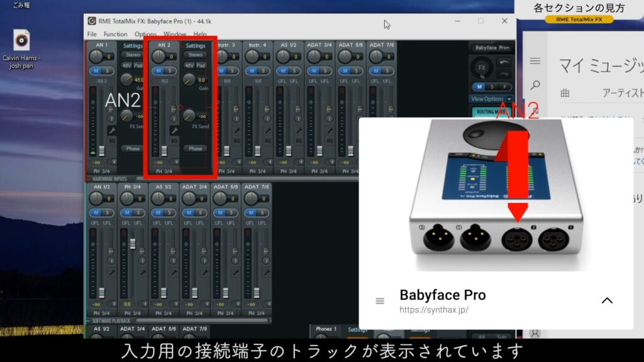The image size is (644, 362).
Task: Select the Calvin Harris - josh pan desktop file
Action: (x=21, y=49)
